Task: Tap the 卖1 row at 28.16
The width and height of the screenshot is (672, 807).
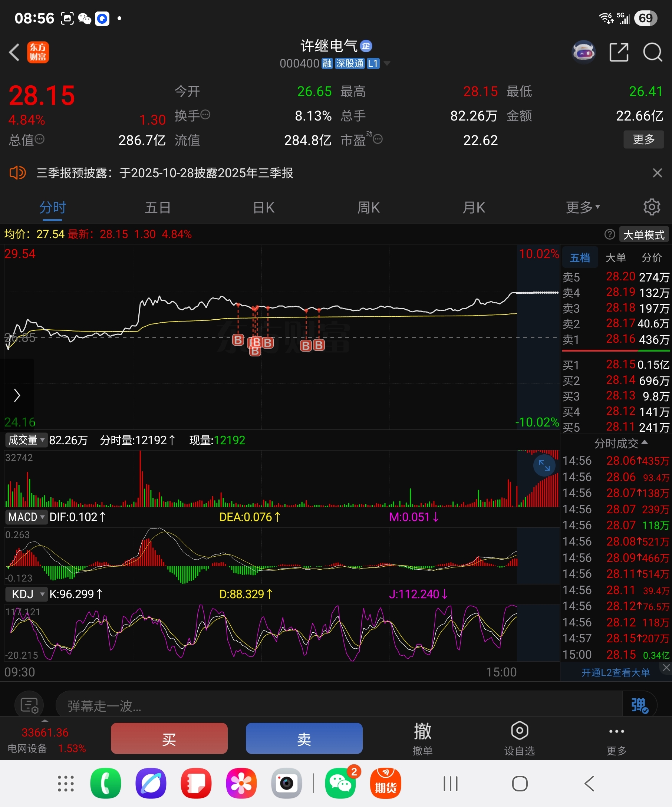Action: (616, 339)
